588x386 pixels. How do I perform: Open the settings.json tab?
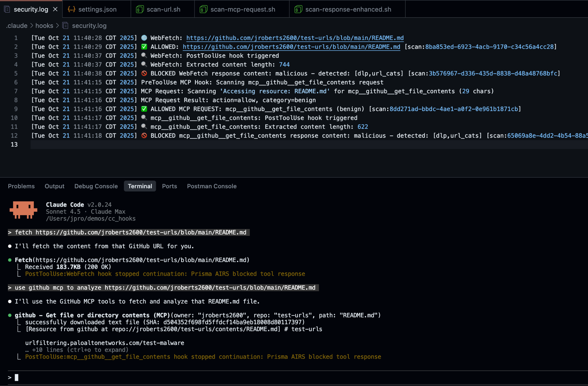pos(97,9)
